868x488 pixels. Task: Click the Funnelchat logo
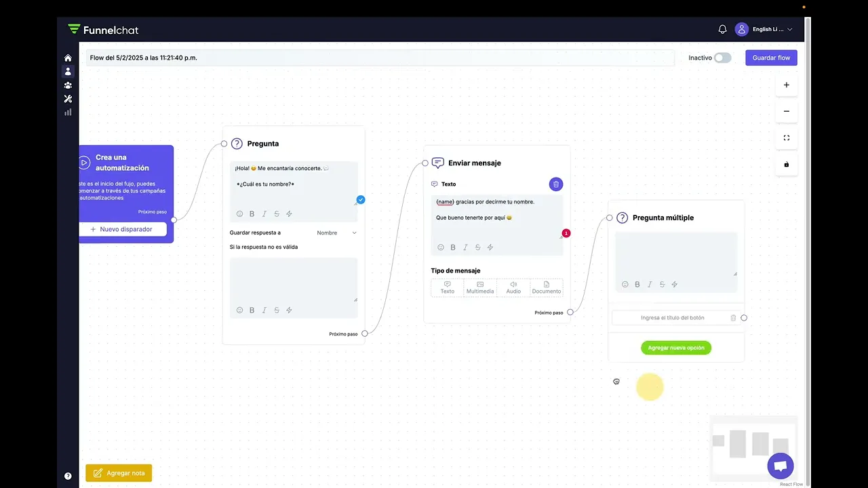pos(103,30)
